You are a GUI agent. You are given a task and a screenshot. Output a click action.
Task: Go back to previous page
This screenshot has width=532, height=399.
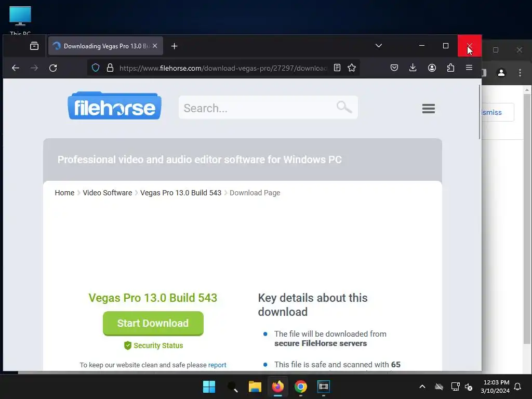point(16,68)
